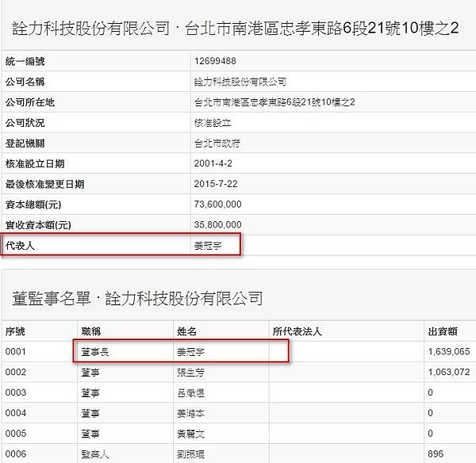Select the 73,600,000 capital value
The image size is (476, 463).
coord(217,205)
